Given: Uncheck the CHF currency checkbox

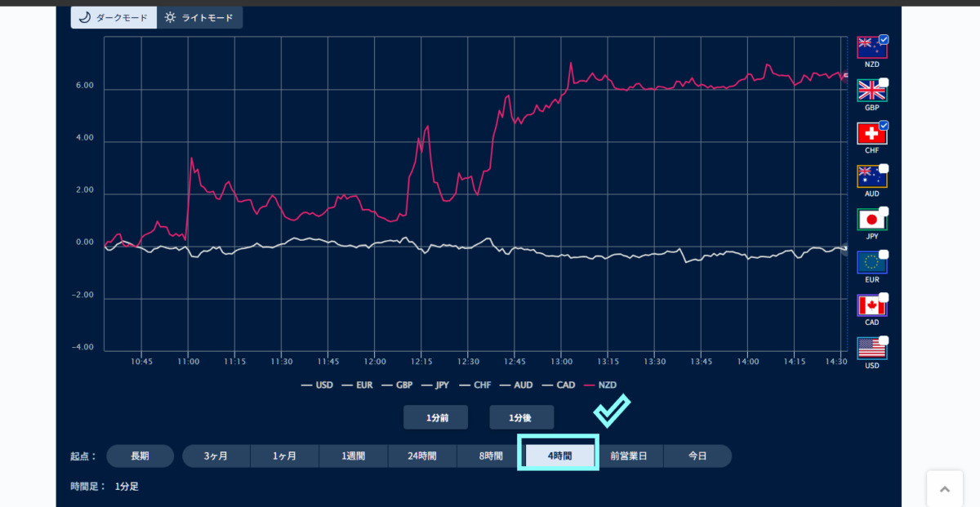Looking at the screenshot, I should [884, 126].
